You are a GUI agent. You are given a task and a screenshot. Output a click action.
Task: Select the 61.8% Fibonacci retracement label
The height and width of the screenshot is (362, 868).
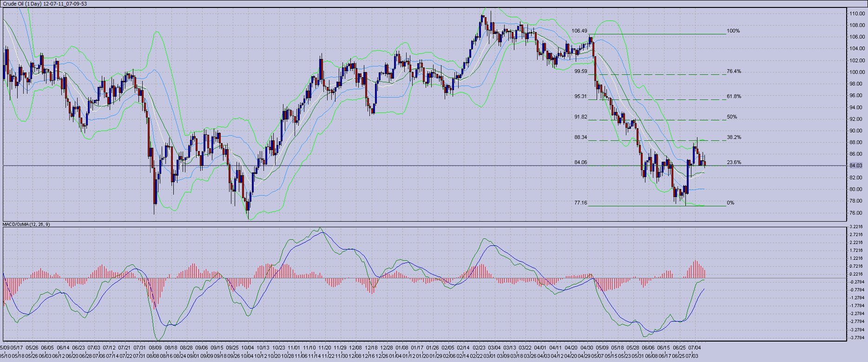(734, 97)
